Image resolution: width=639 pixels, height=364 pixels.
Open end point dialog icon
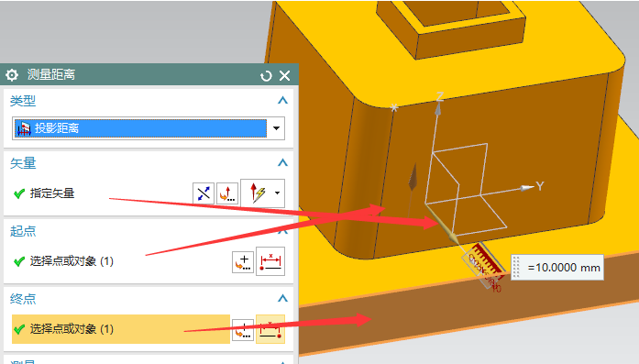click(x=243, y=329)
